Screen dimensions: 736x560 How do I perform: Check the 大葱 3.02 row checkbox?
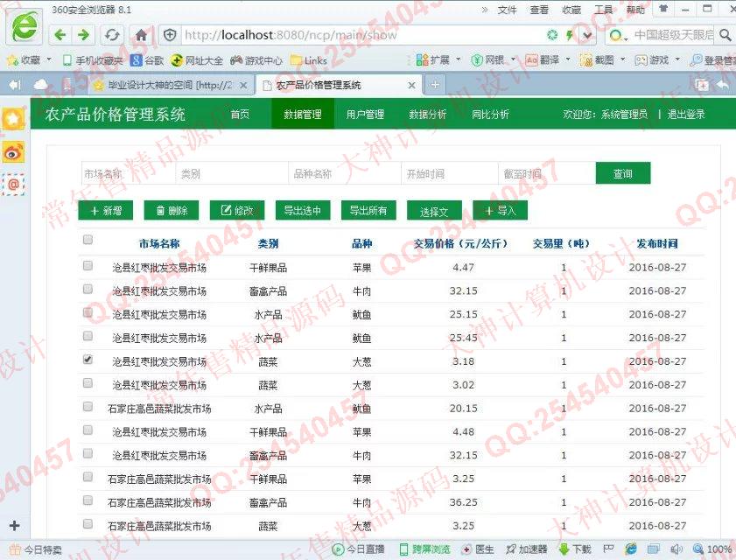pos(88,383)
